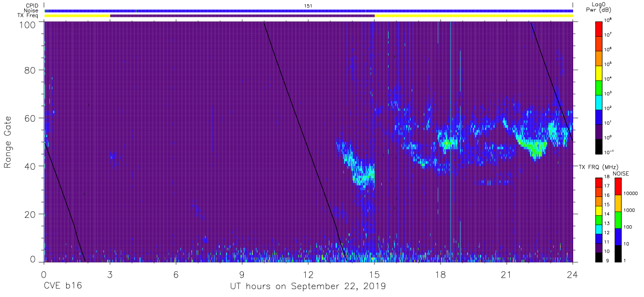Click the 10000 label on noise colorbar

click(x=631, y=193)
